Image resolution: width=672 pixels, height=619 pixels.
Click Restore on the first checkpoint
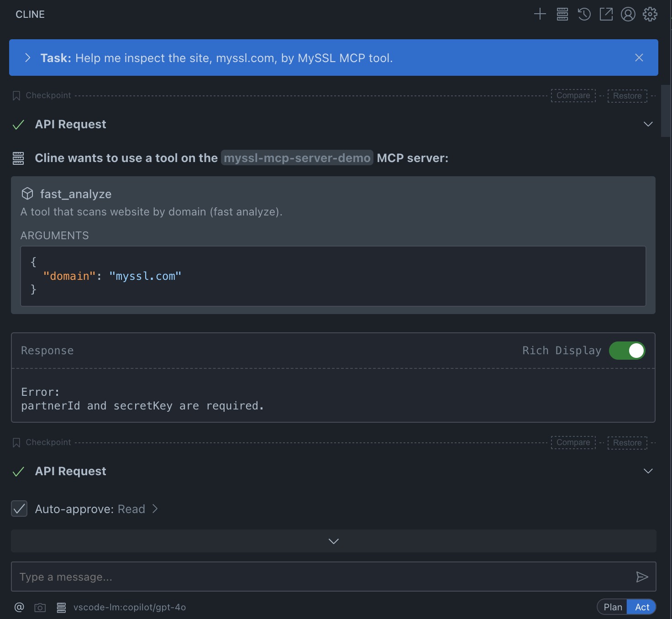(627, 95)
